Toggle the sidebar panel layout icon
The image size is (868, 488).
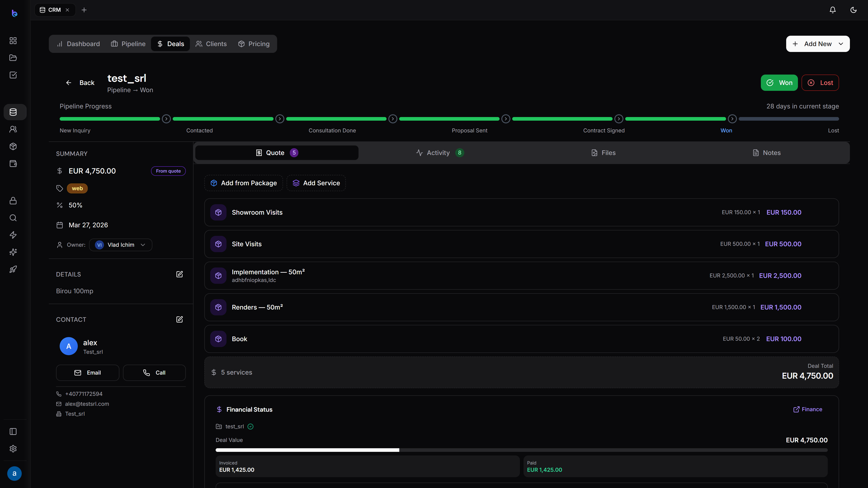click(x=13, y=432)
